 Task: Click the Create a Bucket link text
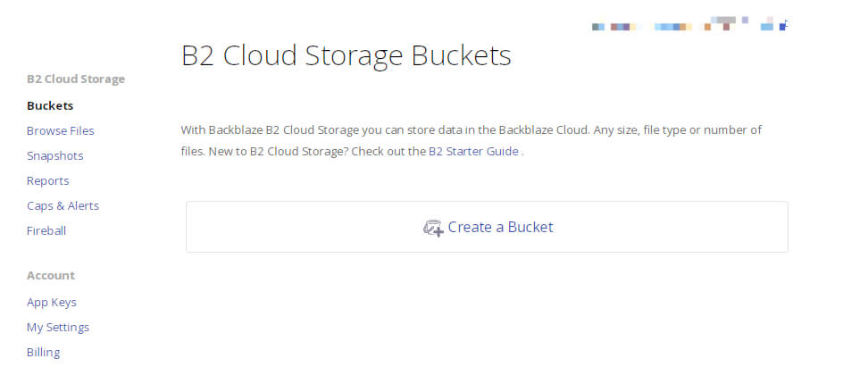click(500, 227)
